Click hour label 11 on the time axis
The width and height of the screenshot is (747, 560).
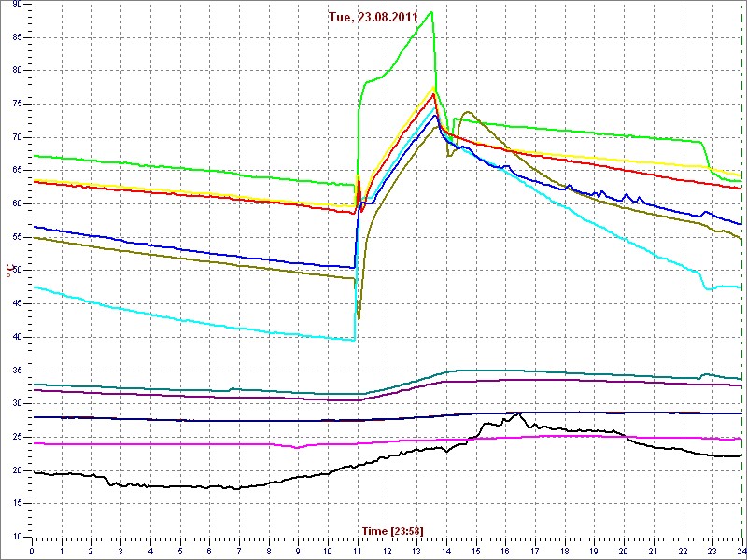[358, 552]
